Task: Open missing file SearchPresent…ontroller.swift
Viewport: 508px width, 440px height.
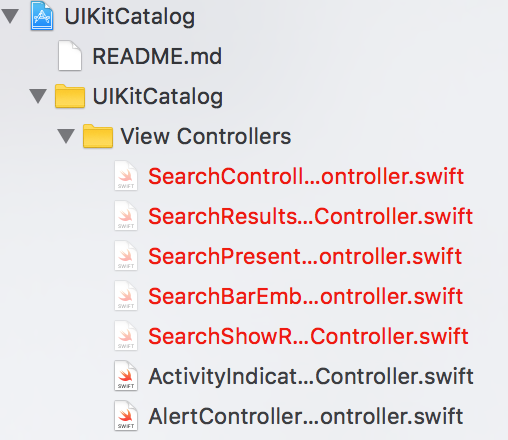Action: 305,256
